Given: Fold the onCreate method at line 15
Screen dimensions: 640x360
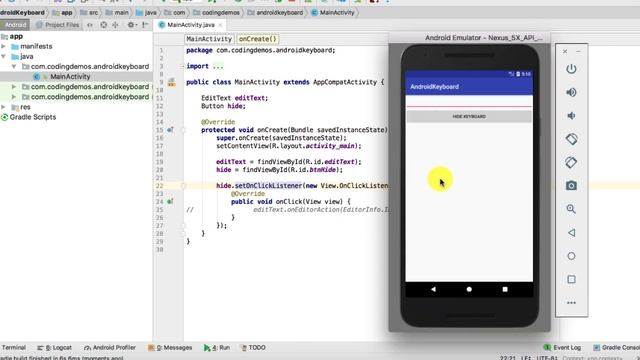Looking at the screenshot, I should [183, 130].
